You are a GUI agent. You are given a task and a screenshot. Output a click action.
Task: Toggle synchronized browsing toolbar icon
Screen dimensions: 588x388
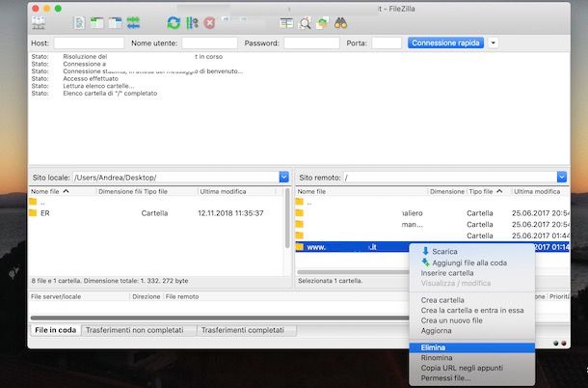pos(322,23)
